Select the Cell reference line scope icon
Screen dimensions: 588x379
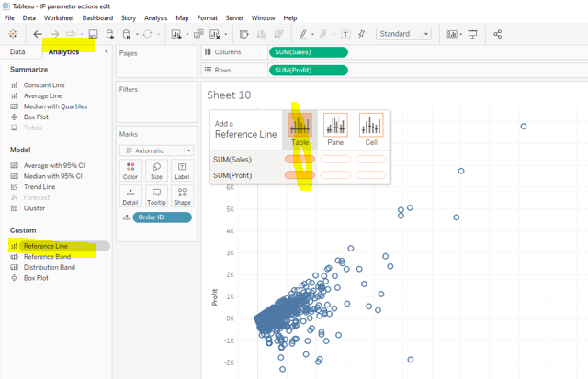(370, 127)
